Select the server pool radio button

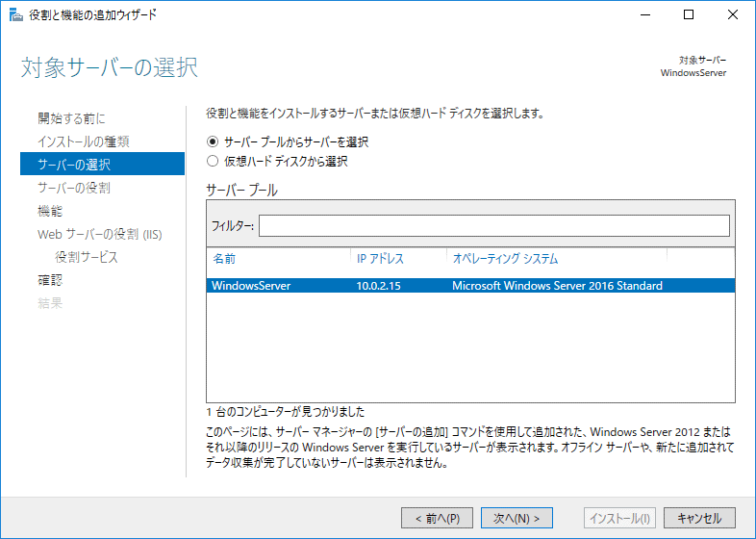(214, 141)
